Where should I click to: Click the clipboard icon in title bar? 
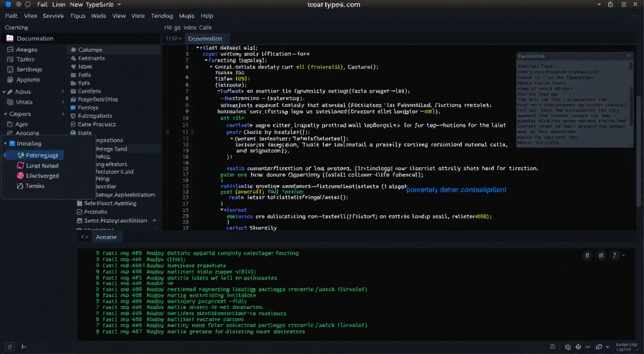(610, 4)
